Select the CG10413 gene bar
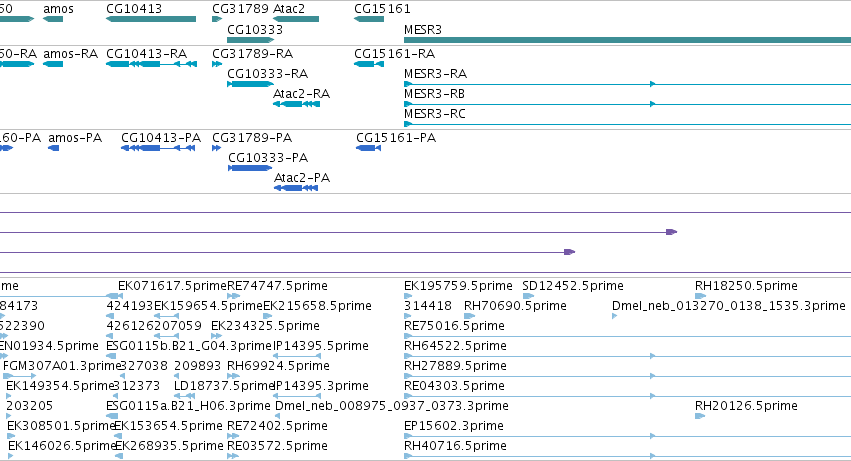 151,19
